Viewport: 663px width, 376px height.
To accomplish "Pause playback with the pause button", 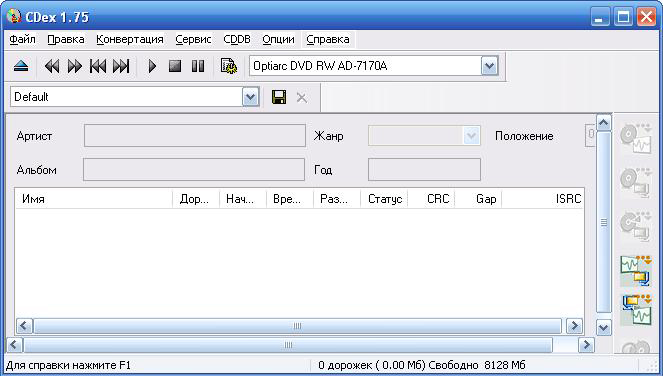I will click(x=198, y=66).
